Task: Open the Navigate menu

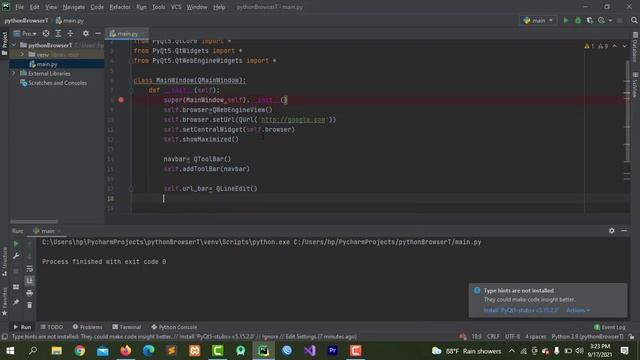Action: tap(73, 7)
